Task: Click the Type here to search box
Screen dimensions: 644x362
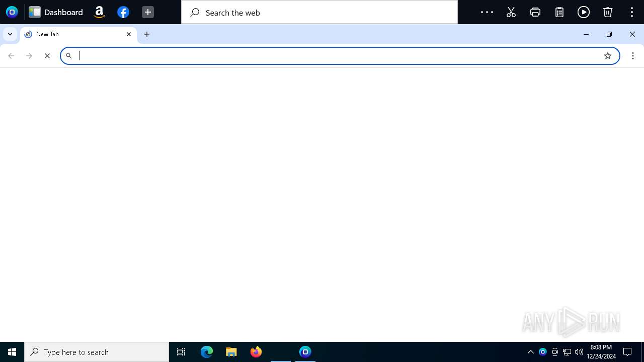Action: (97, 352)
